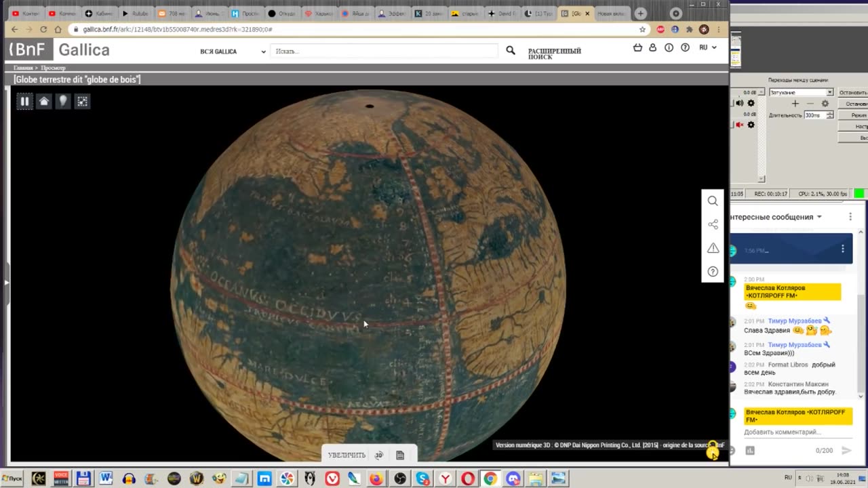Unmute the red muted speaker in OBS
Image resolution: width=868 pixels, height=488 pixels.
[740, 125]
